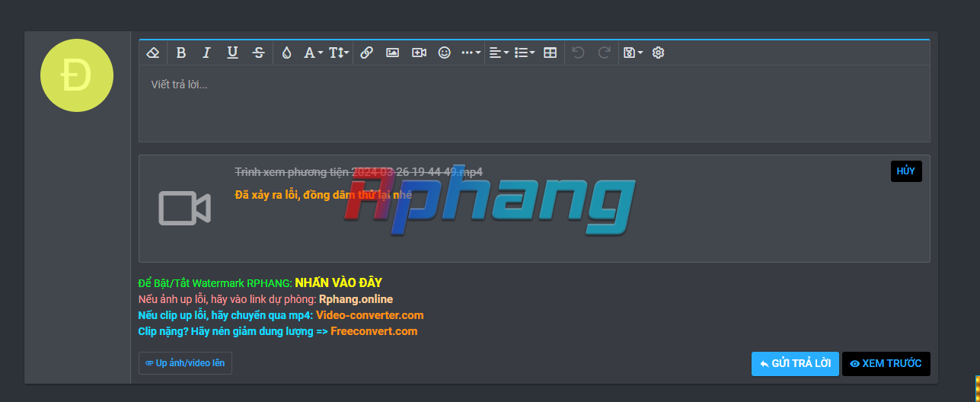Click the XEM TRƯỚC preview button
980x402 pixels.
coord(886,364)
